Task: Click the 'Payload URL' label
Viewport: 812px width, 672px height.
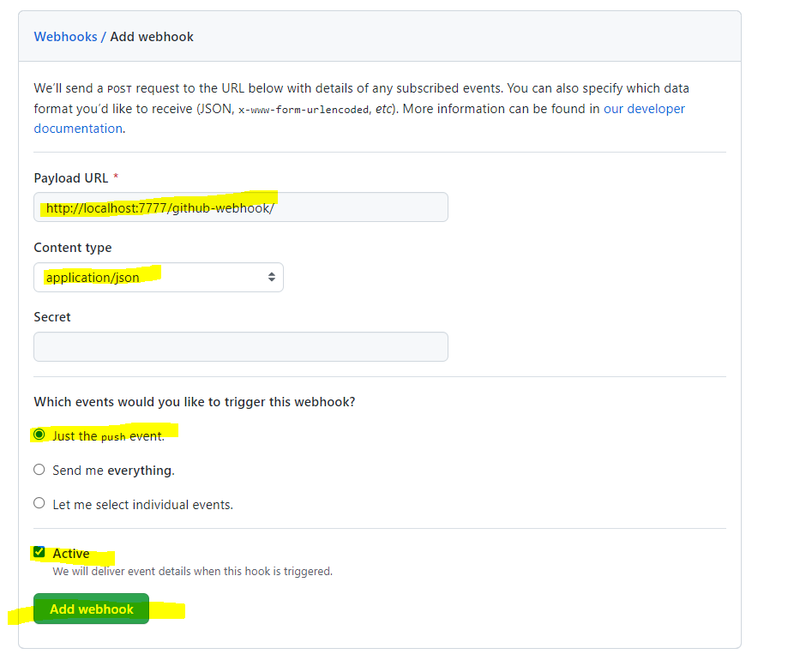Action: pos(71,178)
